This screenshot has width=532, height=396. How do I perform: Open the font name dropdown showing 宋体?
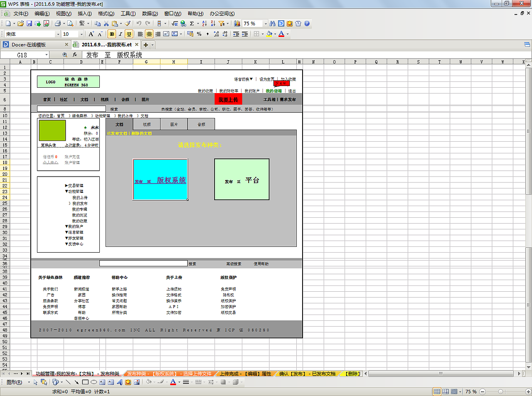pos(58,34)
